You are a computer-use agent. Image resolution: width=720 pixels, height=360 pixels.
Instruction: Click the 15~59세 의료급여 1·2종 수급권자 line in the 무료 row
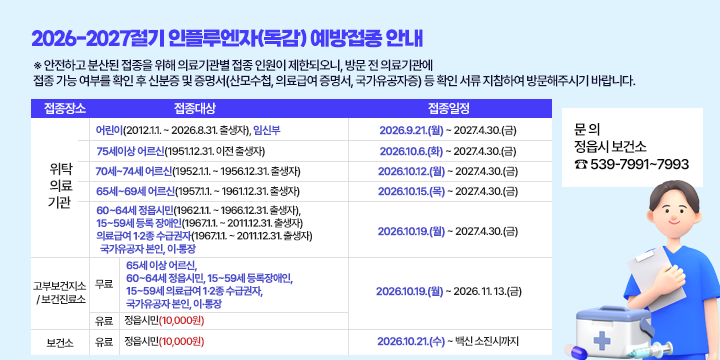[195, 291]
